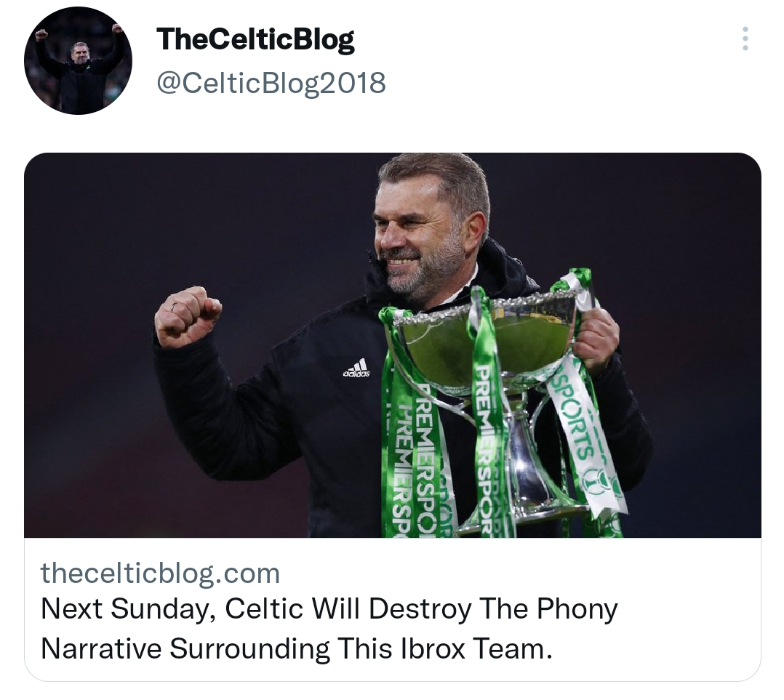The width and height of the screenshot is (784, 700).
Task: Click TheCelticBlog profile avatar
Action: click(78, 60)
